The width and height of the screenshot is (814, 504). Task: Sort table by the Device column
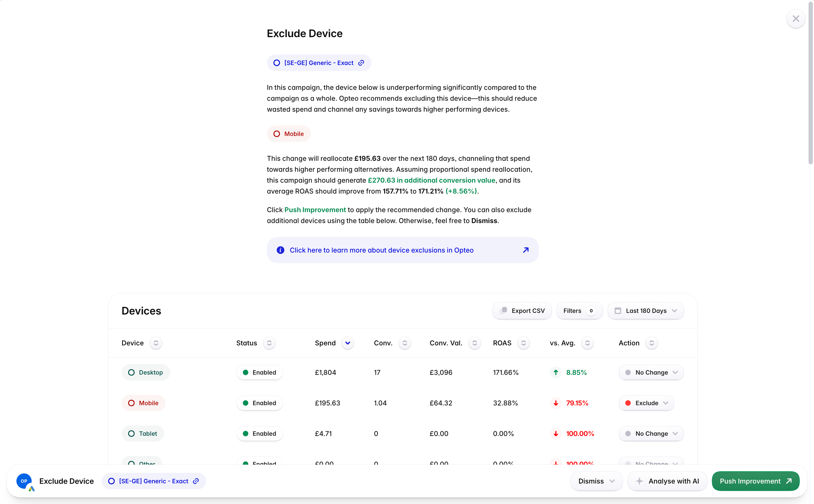pos(156,343)
